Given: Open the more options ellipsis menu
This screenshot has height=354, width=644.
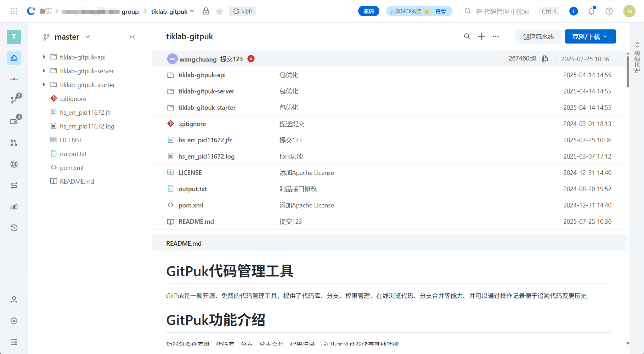Looking at the screenshot, I should pos(496,36).
